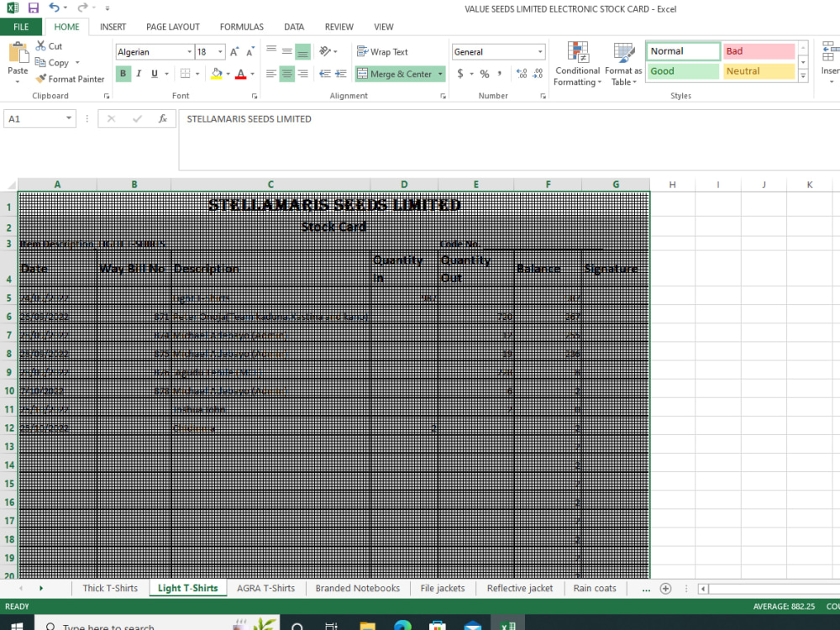The image size is (840, 630).
Task: Open the General number format dropdown
Action: pyautogui.click(x=540, y=52)
